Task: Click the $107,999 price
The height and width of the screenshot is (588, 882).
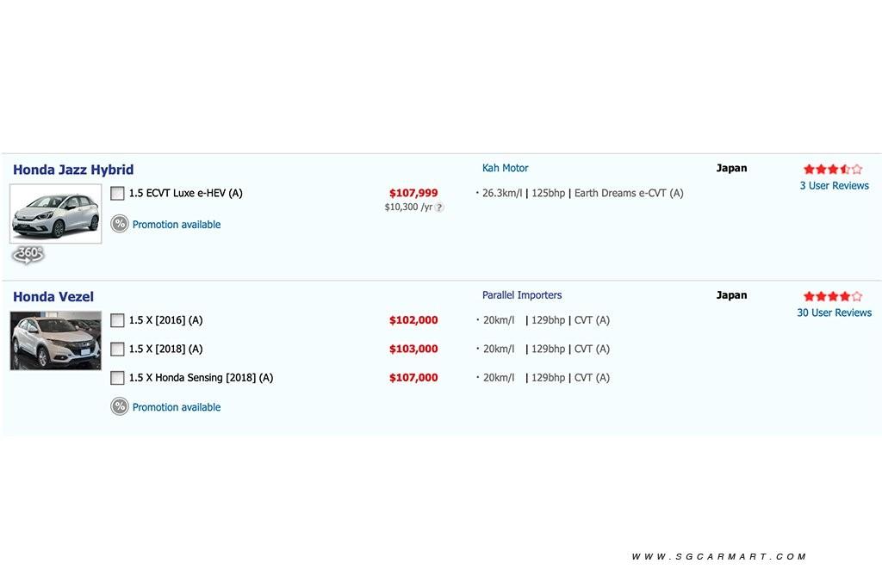Action: tap(413, 193)
